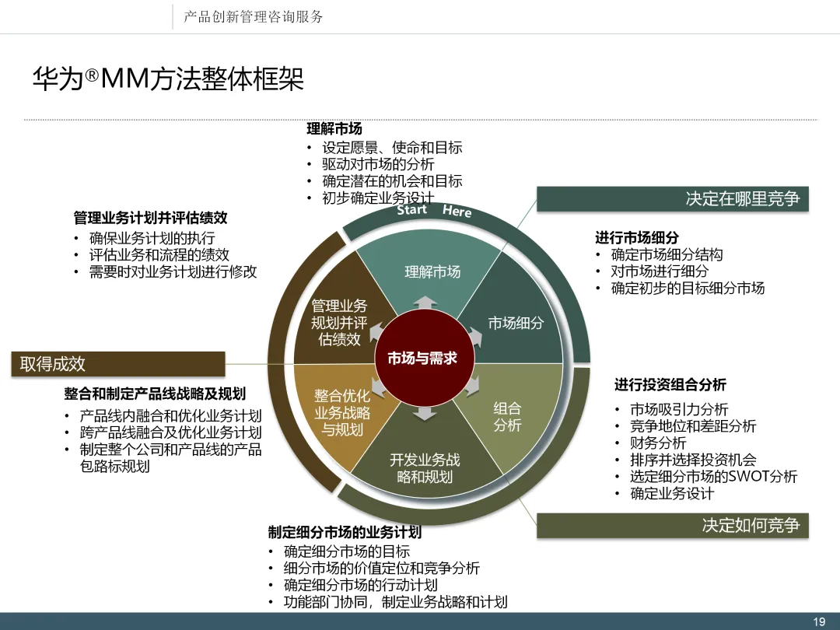Image resolution: width=840 pixels, height=630 pixels.
Task: Select the heading 整合和制定产品线战略及规划
Action: tap(155, 394)
